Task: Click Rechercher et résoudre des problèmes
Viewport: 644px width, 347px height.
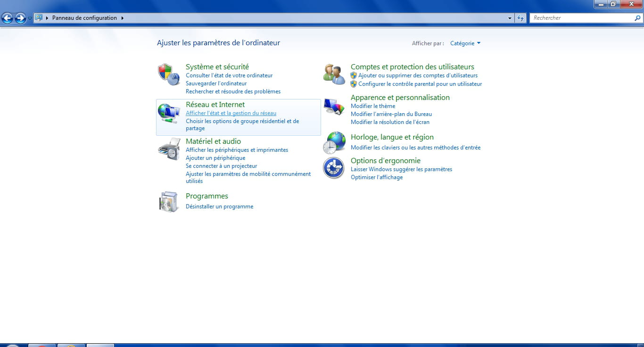Action: coord(233,91)
